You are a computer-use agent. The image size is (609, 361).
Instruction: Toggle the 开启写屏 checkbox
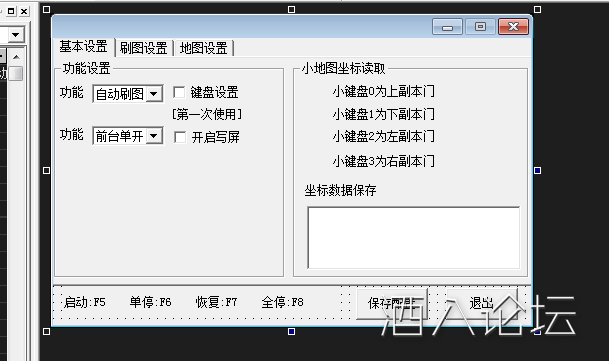point(180,137)
